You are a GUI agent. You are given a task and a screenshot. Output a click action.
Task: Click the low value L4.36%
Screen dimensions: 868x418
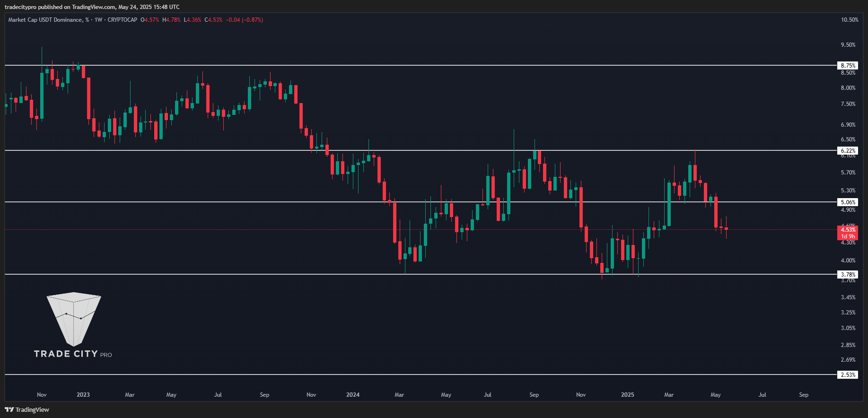(193, 20)
